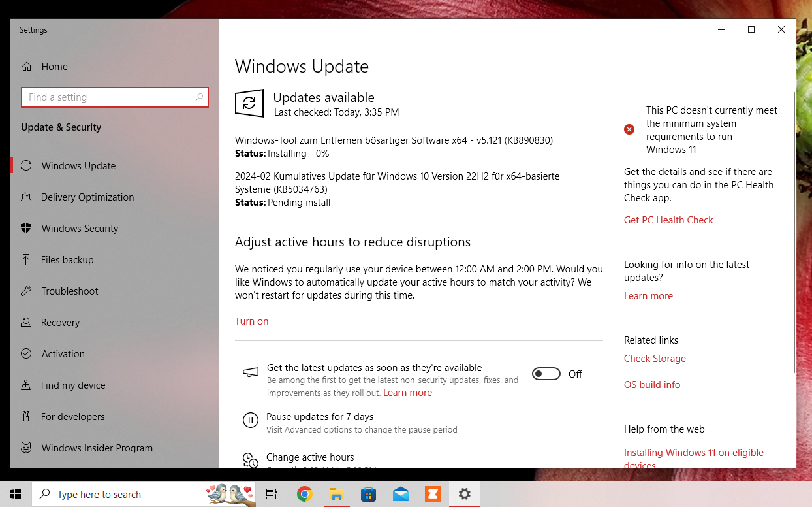Click the pause icon for Pause updates
Screen dimensions: 812x507
[x=251, y=420]
